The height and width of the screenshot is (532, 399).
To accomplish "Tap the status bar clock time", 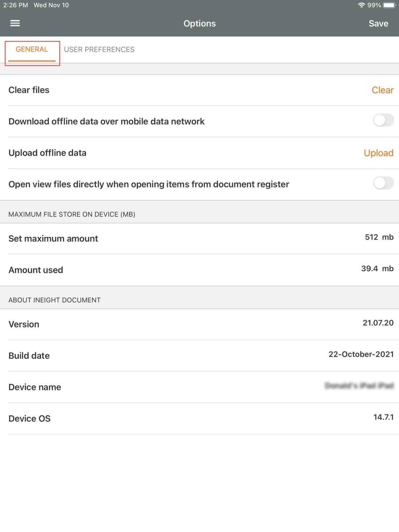I will coord(15,5).
